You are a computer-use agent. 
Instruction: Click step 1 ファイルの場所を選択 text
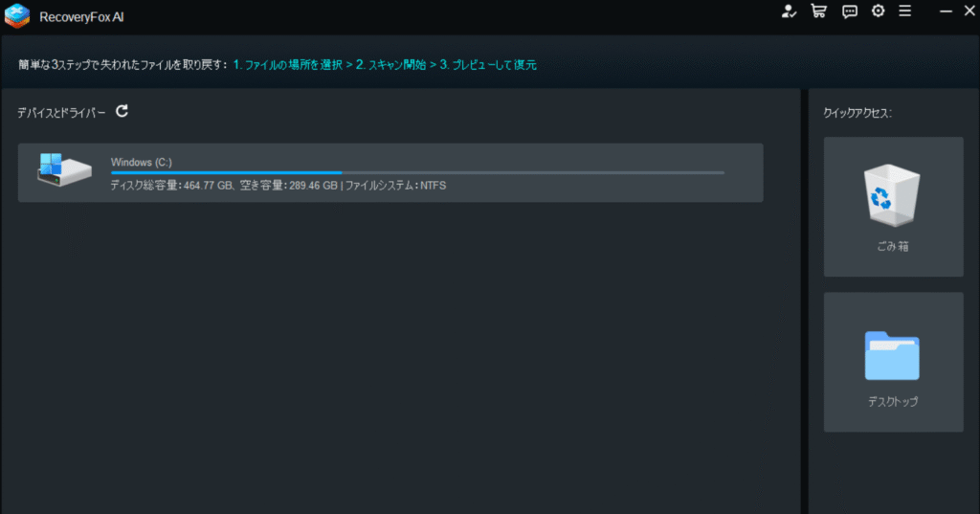click(x=287, y=65)
